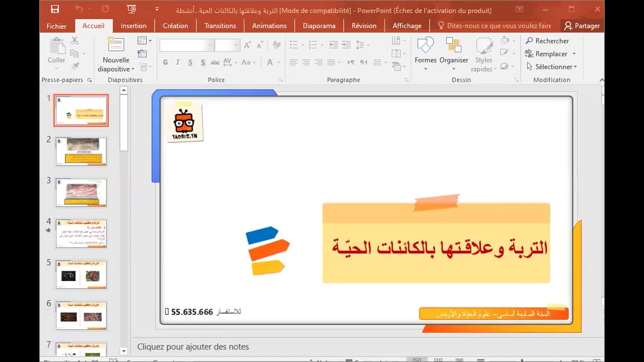Click the shape outline pen icon
The height and width of the screenshot is (362, 644).
[x=505, y=53]
